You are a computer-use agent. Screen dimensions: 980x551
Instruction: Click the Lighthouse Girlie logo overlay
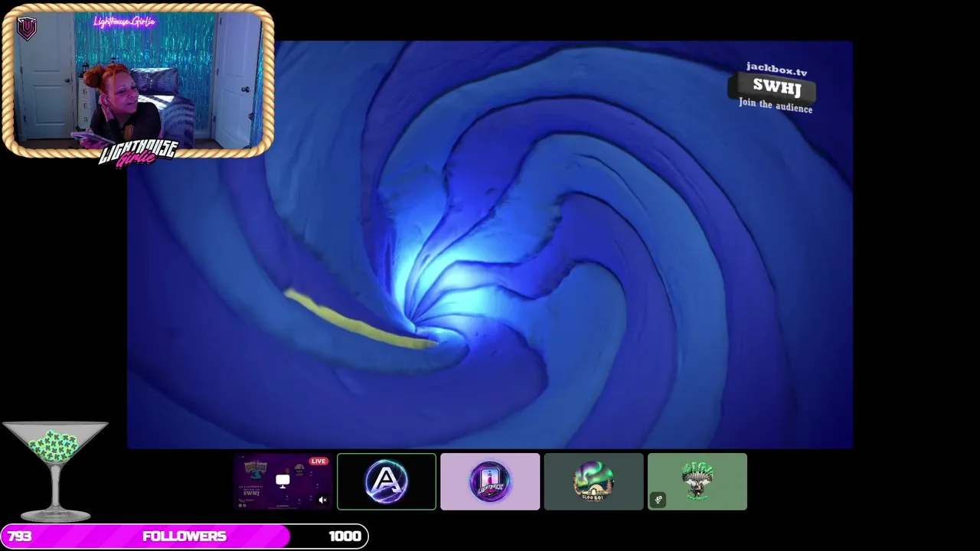pyautogui.click(x=138, y=152)
